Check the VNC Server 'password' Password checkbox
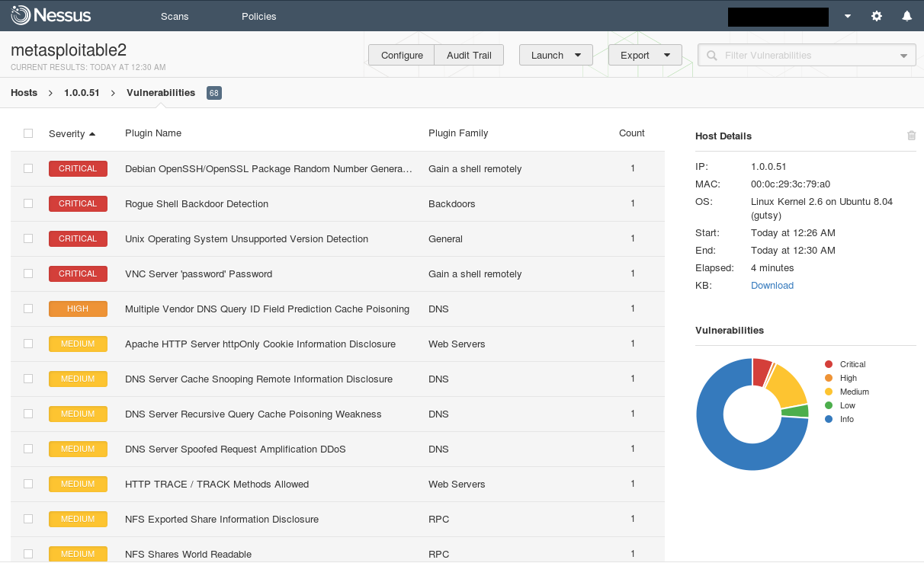The image size is (924, 563). click(28, 274)
